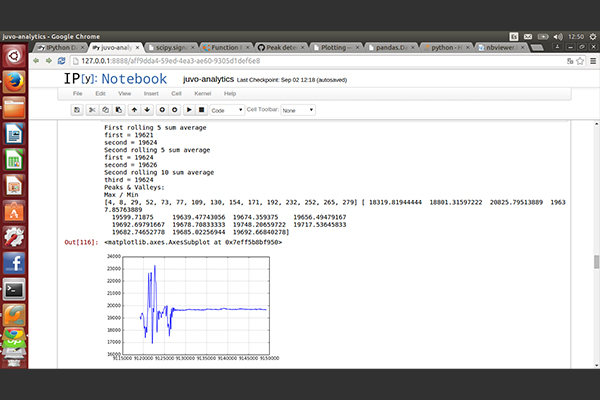Switch to the scipy.signal browser tab
The height and width of the screenshot is (400, 600).
tap(171, 46)
